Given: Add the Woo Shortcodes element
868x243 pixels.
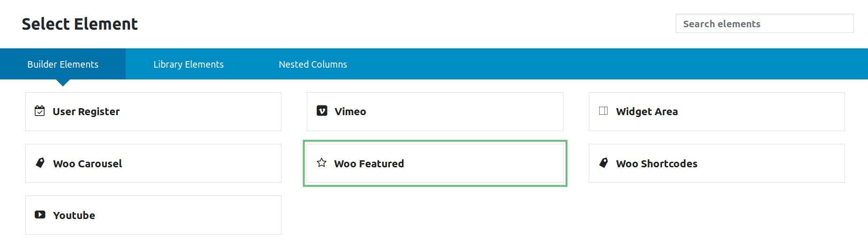Looking at the screenshot, I should pos(716,163).
